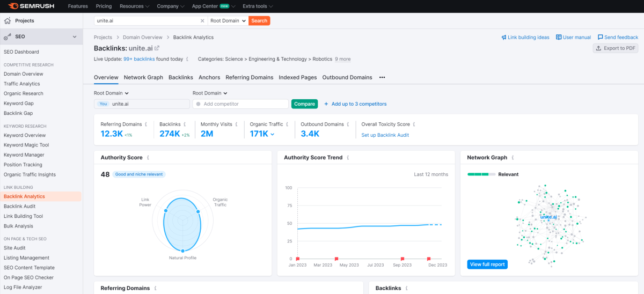Click the 99+ backlinks link
Image resolution: width=644 pixels, height=294 pixels.
pos(139,59)
